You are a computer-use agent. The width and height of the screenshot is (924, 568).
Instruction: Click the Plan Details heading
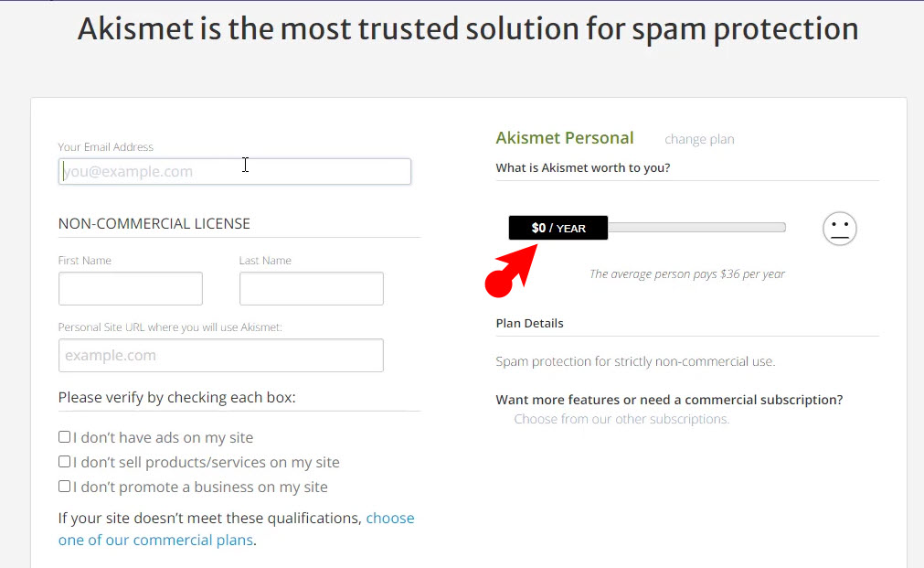click(x=529, y=323)
